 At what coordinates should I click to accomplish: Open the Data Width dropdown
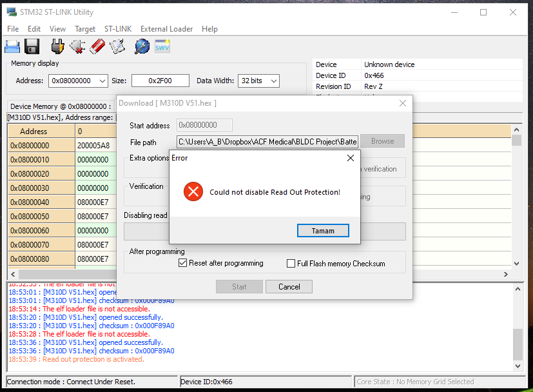point(274,81)
